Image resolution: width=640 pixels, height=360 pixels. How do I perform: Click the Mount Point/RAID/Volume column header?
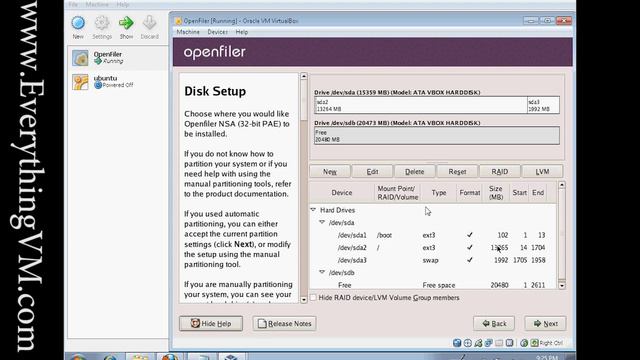pyautogui.click(x=398, y=193)
